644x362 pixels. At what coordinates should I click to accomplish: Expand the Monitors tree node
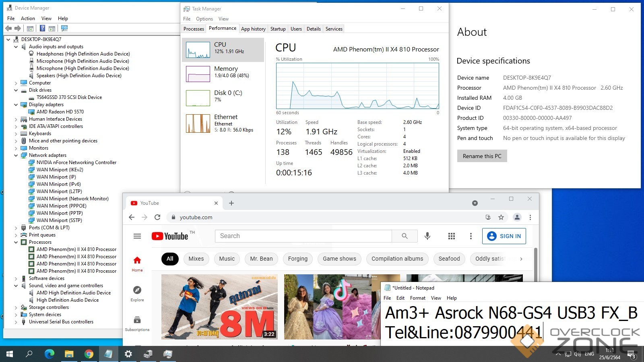pos(16,148)
